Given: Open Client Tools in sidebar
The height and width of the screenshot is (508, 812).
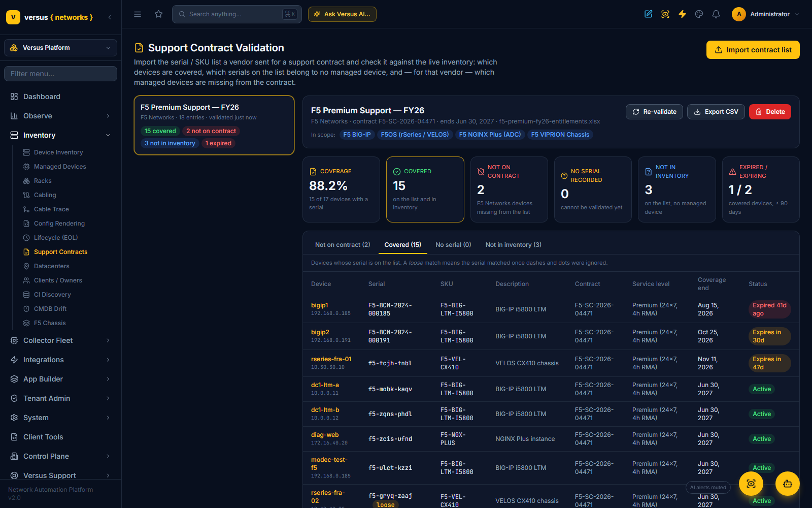Looking at the screenshot, I should point(60,437).
